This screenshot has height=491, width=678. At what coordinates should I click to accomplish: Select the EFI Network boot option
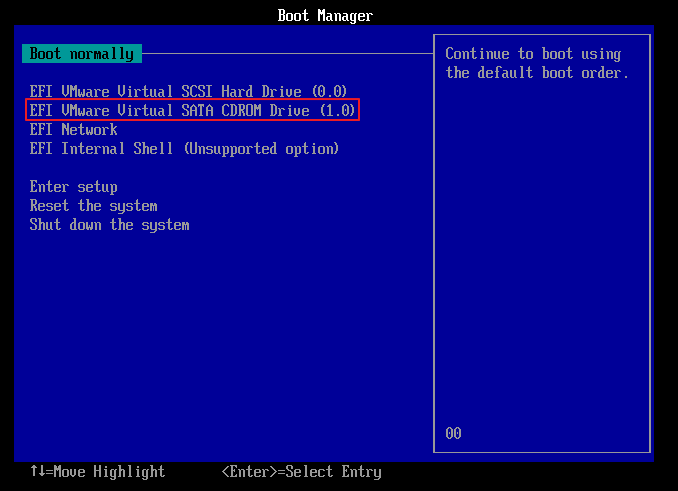(74, 130)
